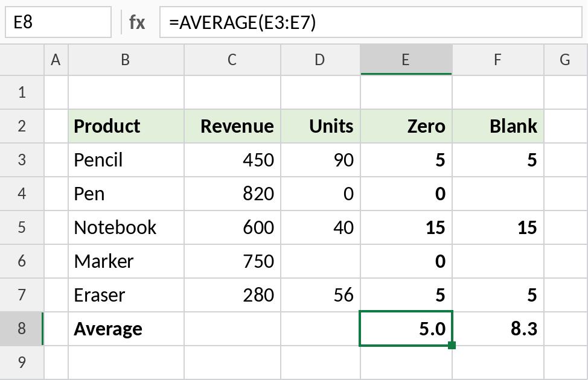
Task: Select column A header
Action: 56,60
